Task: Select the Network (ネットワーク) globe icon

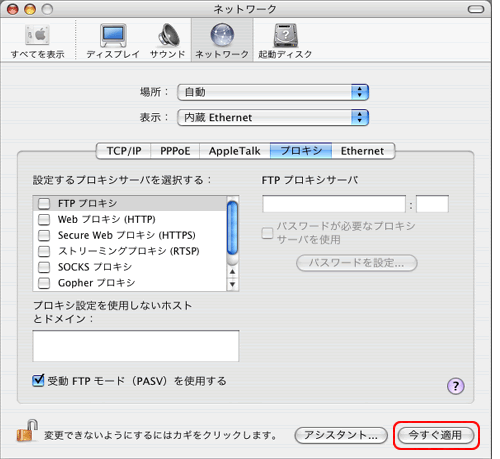Action: (222, 35)
